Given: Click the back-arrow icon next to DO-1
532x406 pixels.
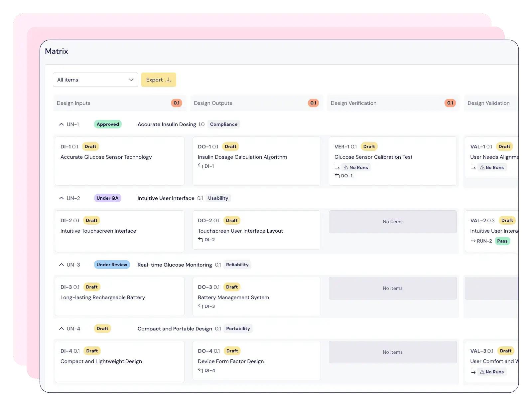Looking at the screenshot, I should click(x=337, y=175).
